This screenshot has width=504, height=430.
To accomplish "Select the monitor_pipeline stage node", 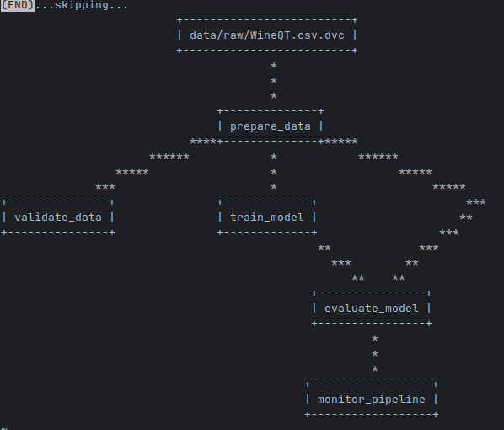I will tap(372, 400).
